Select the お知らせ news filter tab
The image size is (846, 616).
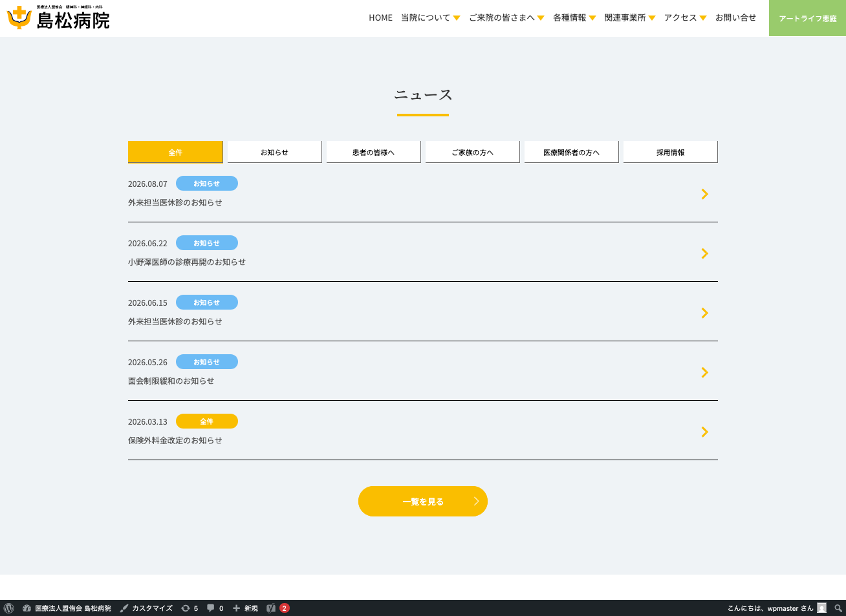click(274, 152)
